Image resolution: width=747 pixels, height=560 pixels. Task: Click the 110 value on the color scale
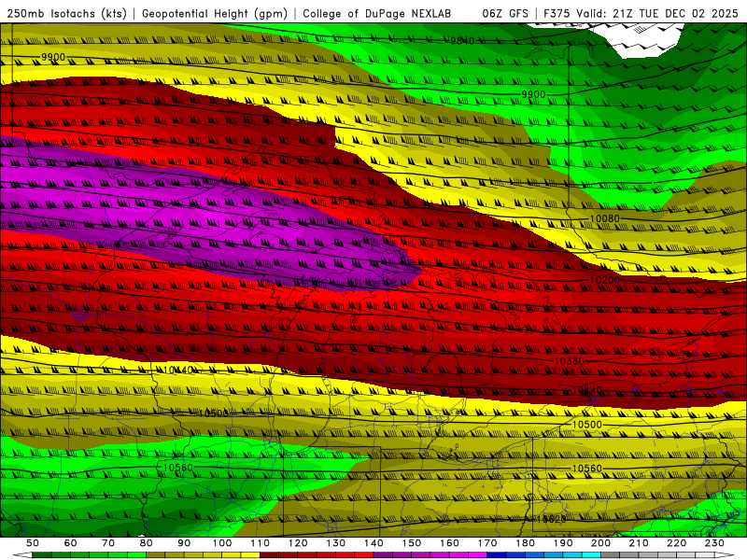[261, 543]
